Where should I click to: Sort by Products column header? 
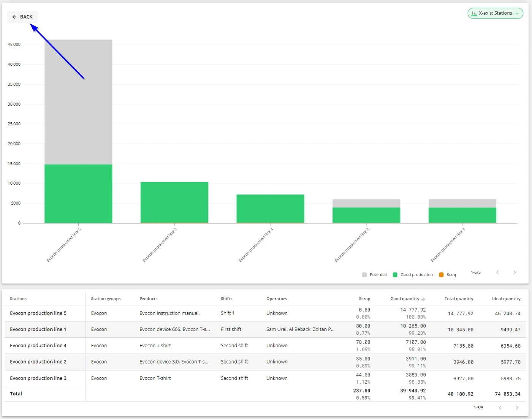click(149, 299)
